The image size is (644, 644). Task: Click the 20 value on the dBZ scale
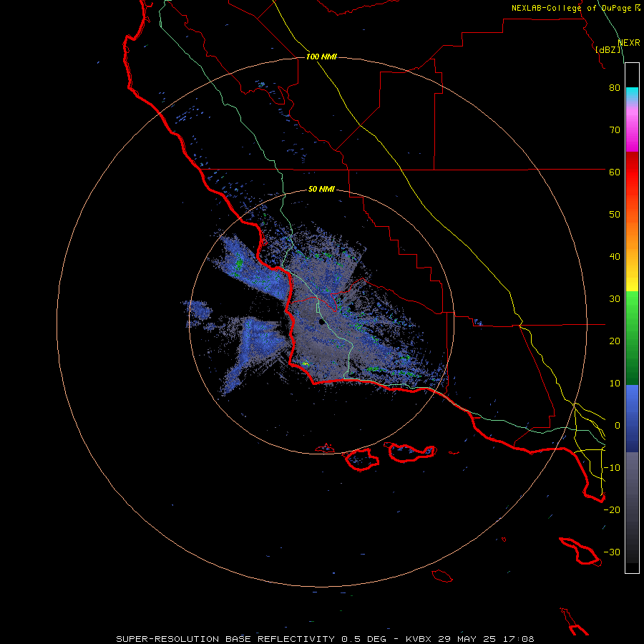tap(615, 341)
